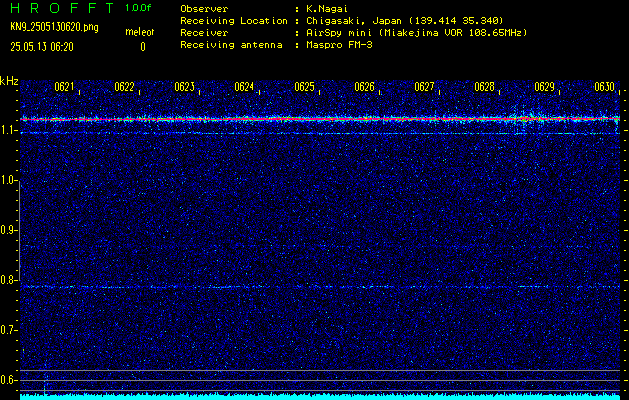Click the 0.6 frequency axis label
This screenshot has width=629, height=400.
tap(7, 380)
